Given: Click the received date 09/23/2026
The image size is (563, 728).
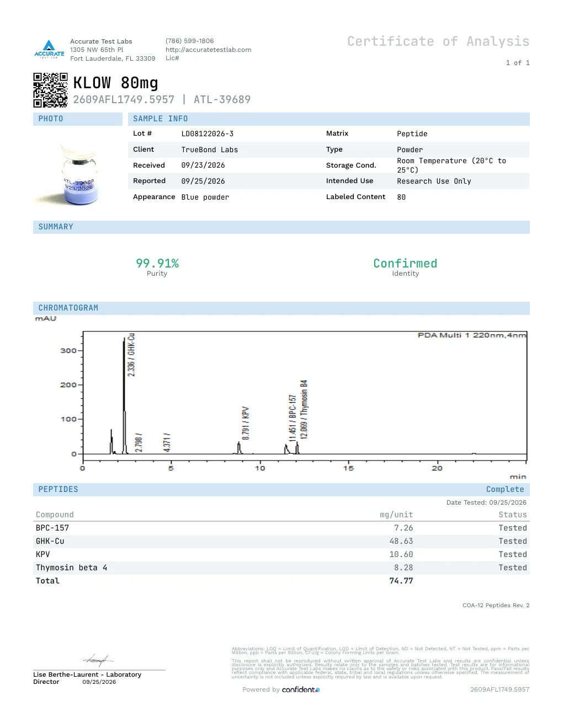Looking at the screenshot, I should tap(203, 165).
